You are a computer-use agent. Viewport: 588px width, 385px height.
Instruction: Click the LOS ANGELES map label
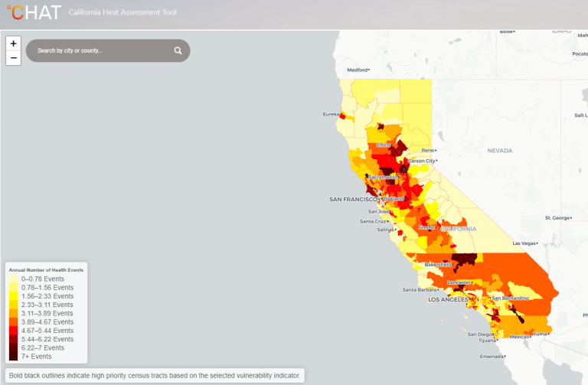point(448,299)
